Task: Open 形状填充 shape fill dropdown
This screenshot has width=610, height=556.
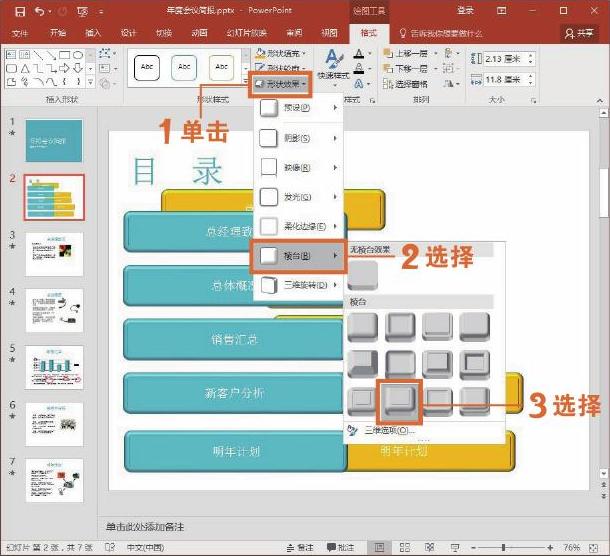Action: click(281, 53)
